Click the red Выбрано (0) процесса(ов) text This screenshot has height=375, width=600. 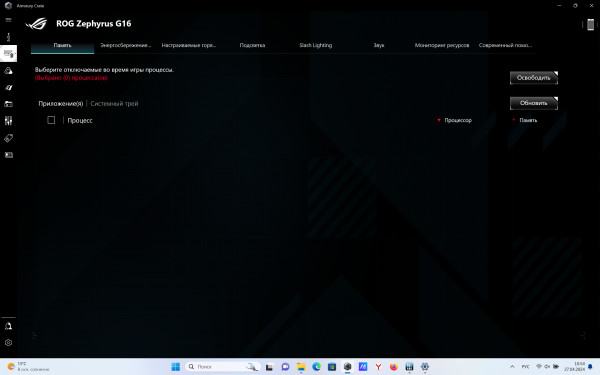tap(71, 78)
